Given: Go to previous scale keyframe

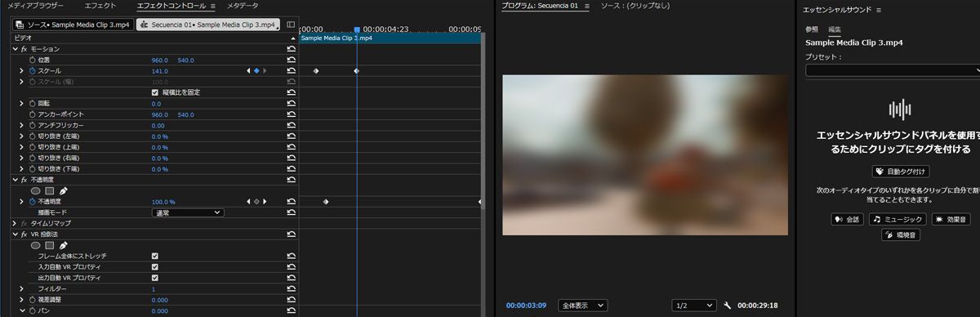Looking at the screenshot, I should point(248,71).
